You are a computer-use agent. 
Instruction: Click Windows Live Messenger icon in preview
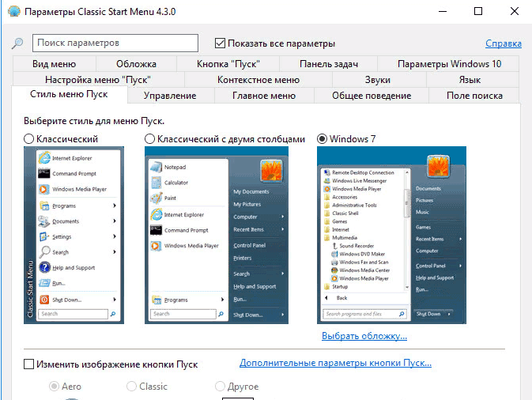pyautogui.click(x=326, y=180)
